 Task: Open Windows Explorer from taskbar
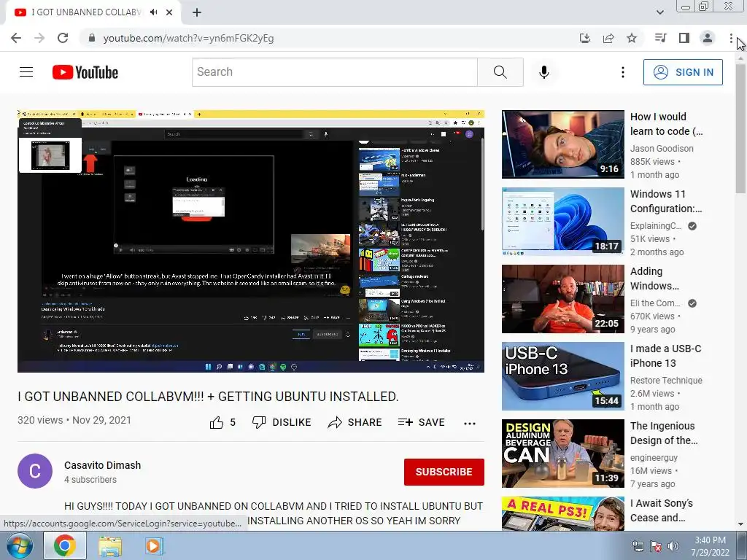pyautogui.click(x=109, y=546)
